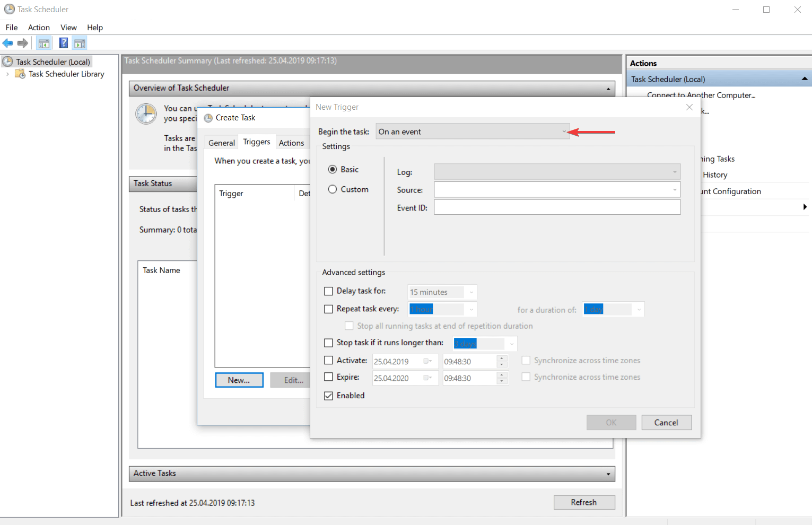Image resolution: width=812 pixels, height=525 pixels.
Task: Decrease Expire time with spinner down
Action: [502, 381]
